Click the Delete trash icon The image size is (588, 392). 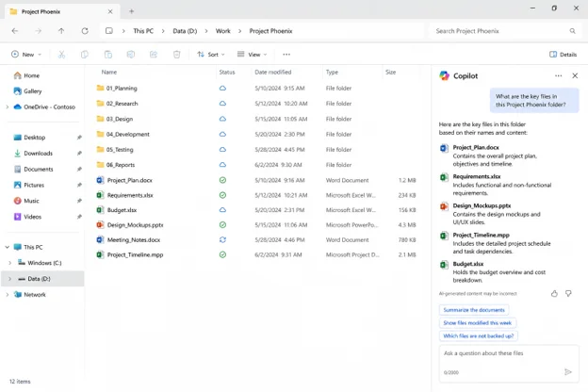pos(176,55)
